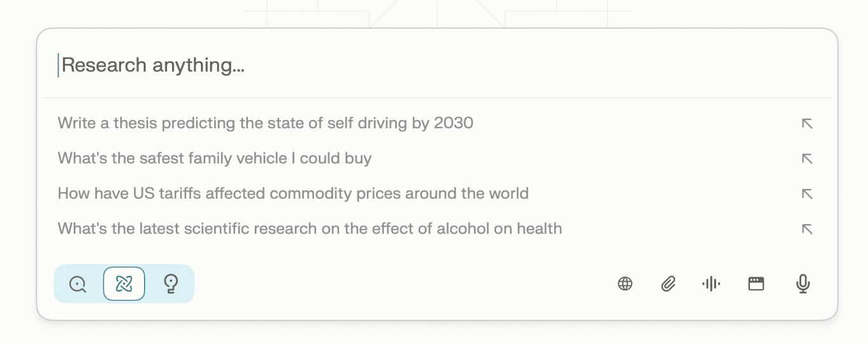Click the arrow beside the US tariffs suggestion
The width and height of the screenshot is (868, 344).
807,194
